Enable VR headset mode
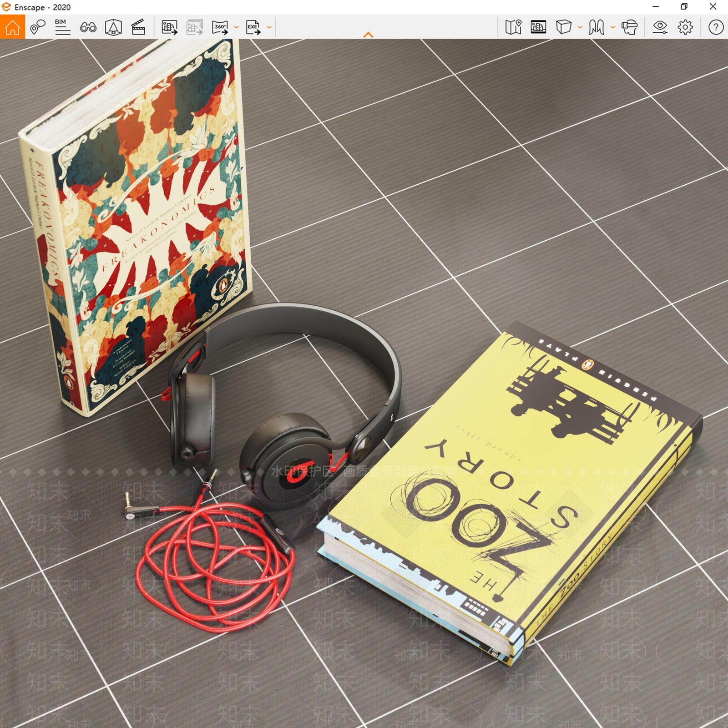This screenshot has width=728, height=728. (630, 27)
